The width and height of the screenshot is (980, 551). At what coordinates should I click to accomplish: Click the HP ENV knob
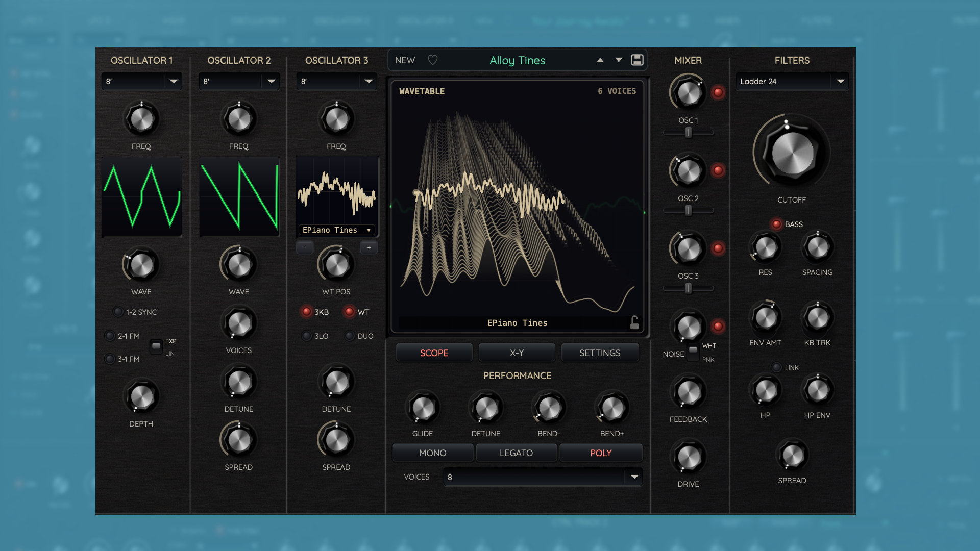pos(817,390)
